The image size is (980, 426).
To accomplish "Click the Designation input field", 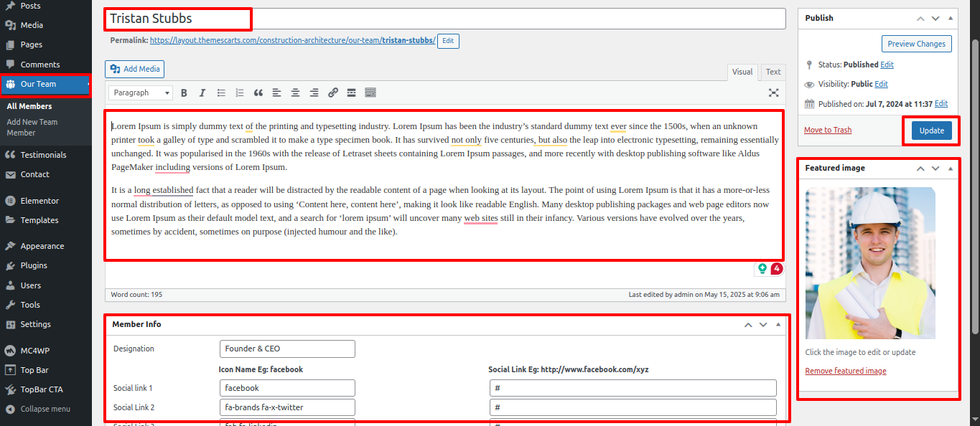I will coord(287,349).
